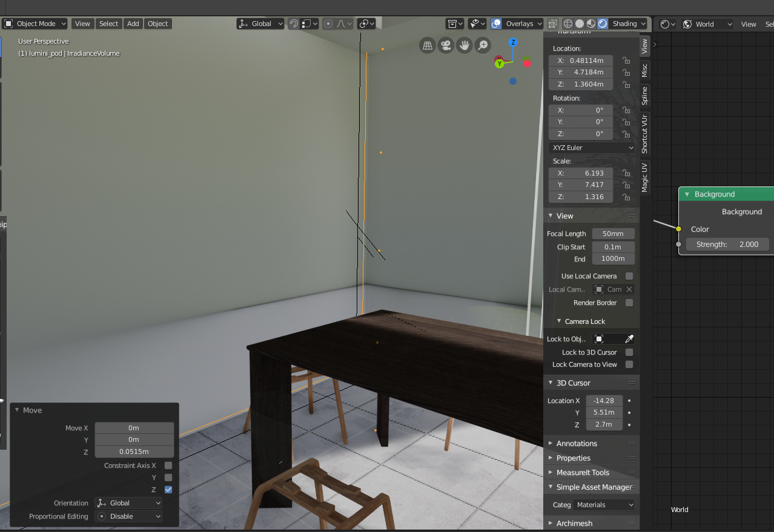This screenshot has height=532, width=774.
Task: Click the Focal Length 50mm field
Action: (x=613, y=234)
